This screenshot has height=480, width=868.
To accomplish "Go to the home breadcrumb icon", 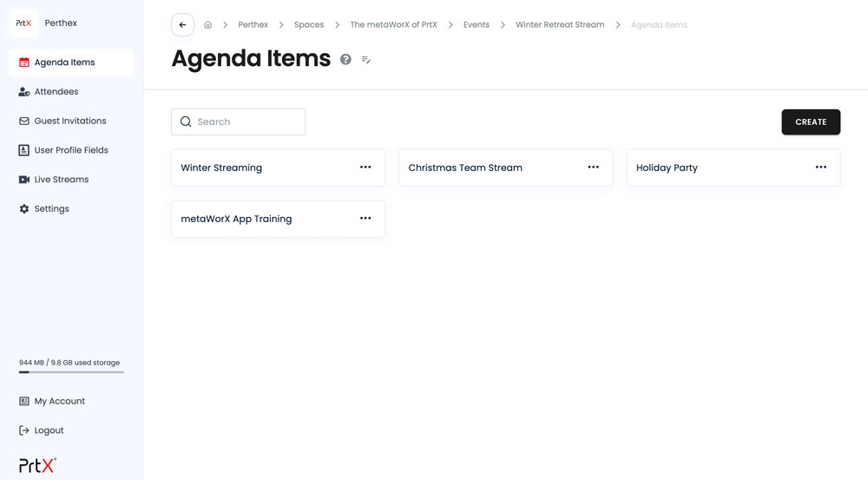I will (207, 25).
